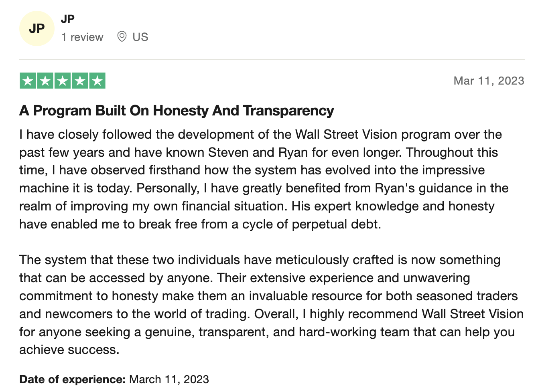Screen dimensions: 536x392
Task: Click the second green rating star
Action: tap(45, 81)
